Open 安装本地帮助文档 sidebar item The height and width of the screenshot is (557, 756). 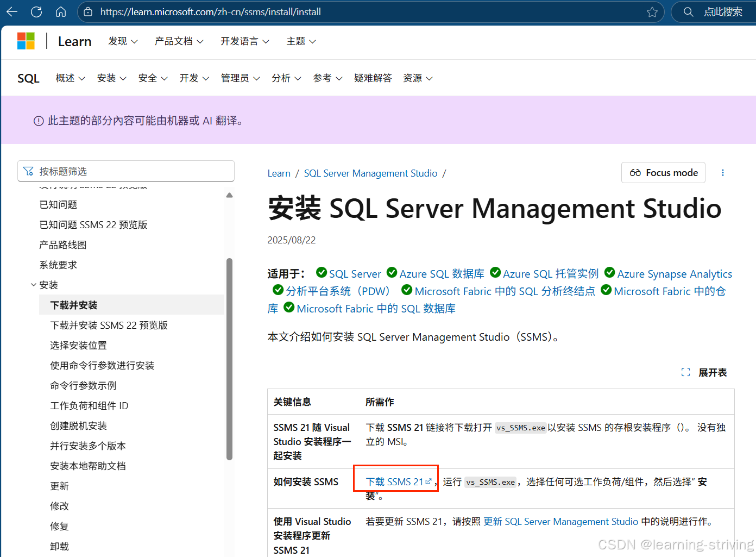point(88,466)
